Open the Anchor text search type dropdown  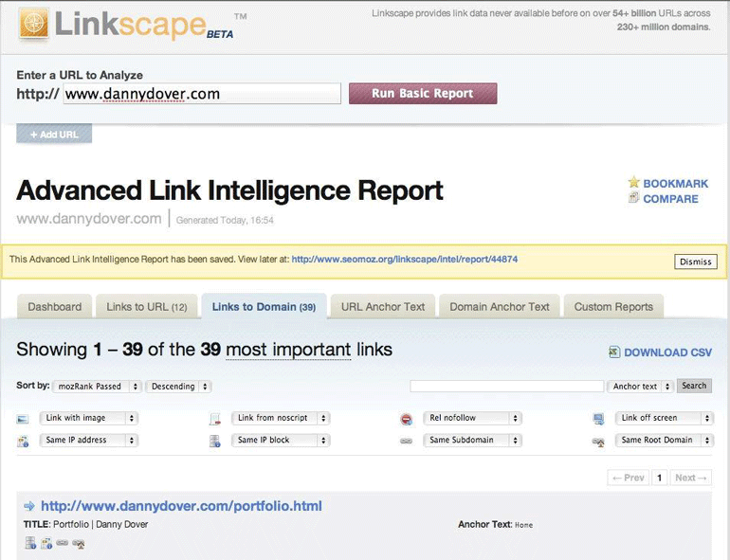tap(640, 387)
